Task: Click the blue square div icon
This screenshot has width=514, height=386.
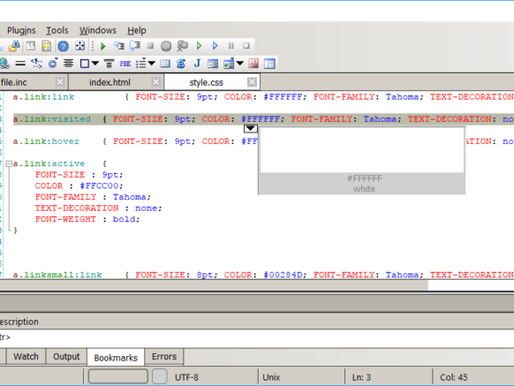Action: pyautogui.click(x=84, y=63)
